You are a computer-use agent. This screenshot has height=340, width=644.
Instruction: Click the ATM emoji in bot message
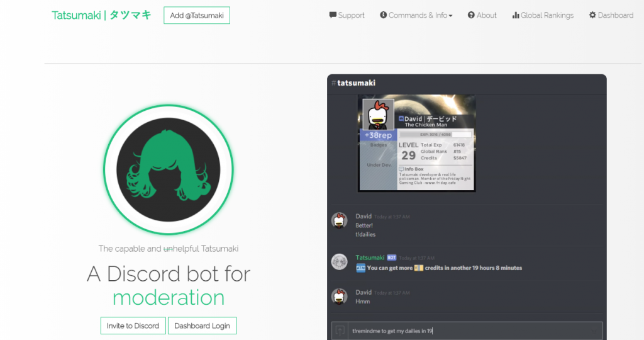[x=360, y=268]
